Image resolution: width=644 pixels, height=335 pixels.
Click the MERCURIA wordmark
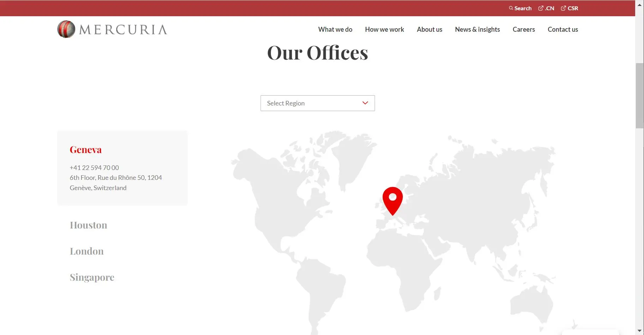click(x=123, y=30)
